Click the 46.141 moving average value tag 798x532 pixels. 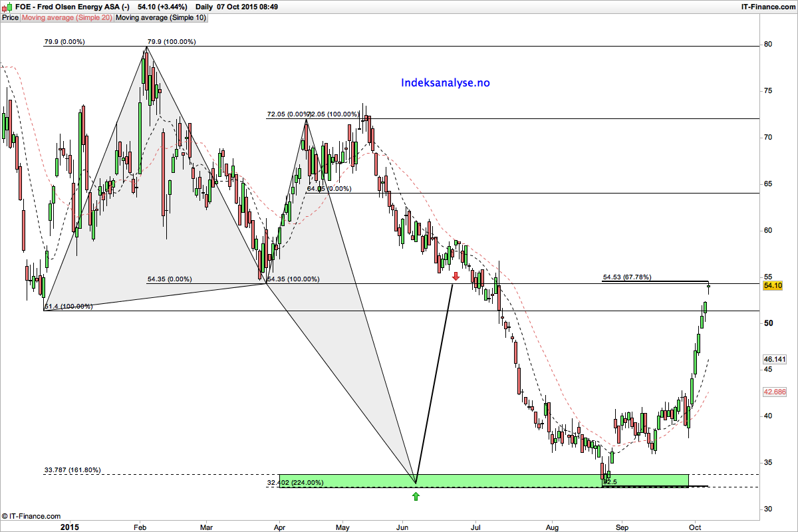775,359
